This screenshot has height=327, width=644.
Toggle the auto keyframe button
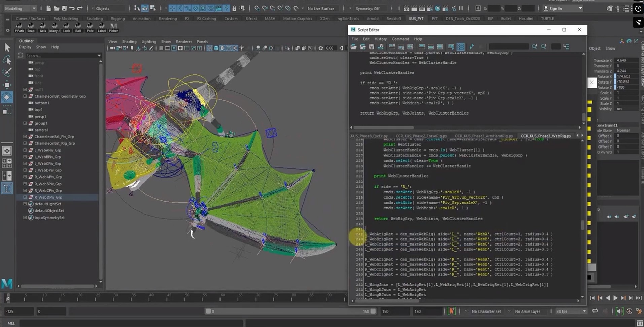452,311
